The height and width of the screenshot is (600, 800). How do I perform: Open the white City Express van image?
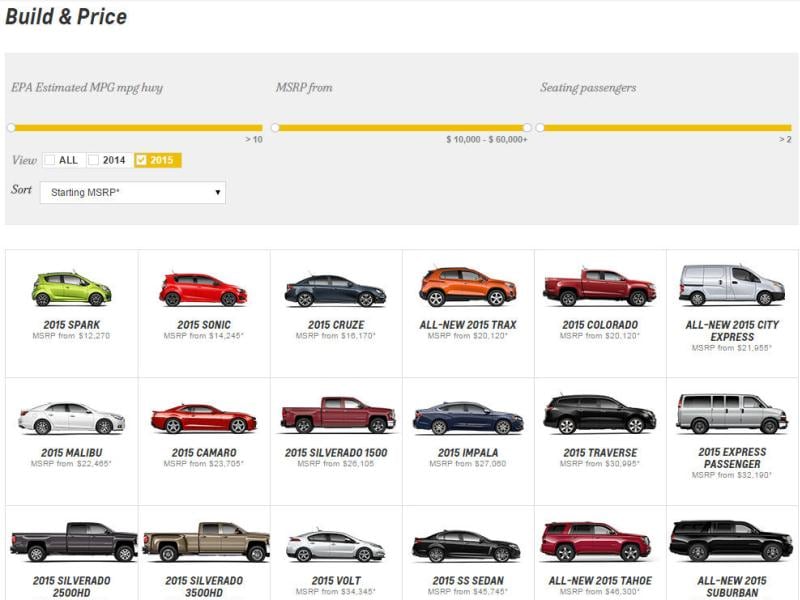pos(732,286)
